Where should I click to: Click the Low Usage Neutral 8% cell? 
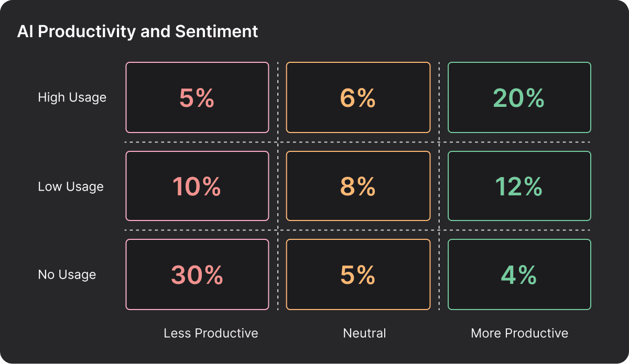(x=358, y=186)
